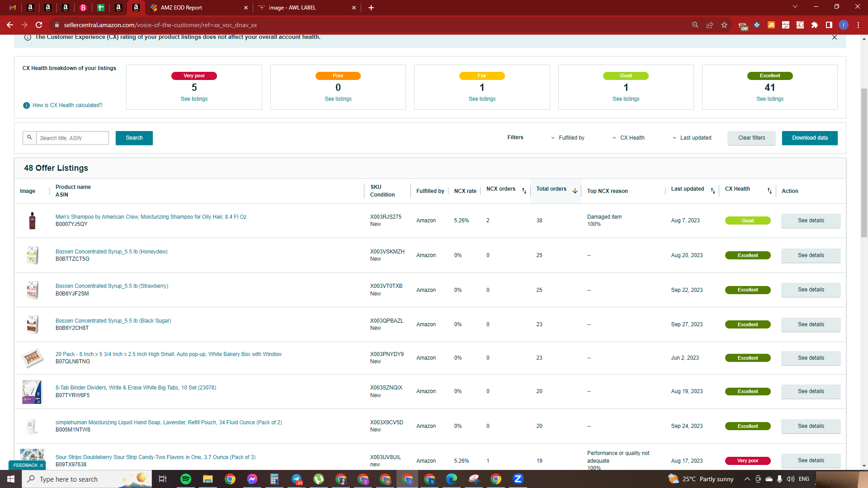The width and height of the screenshot is (868, 488).
Task: Open Telegram from the taskbar
Action: [x=297, y=479]
